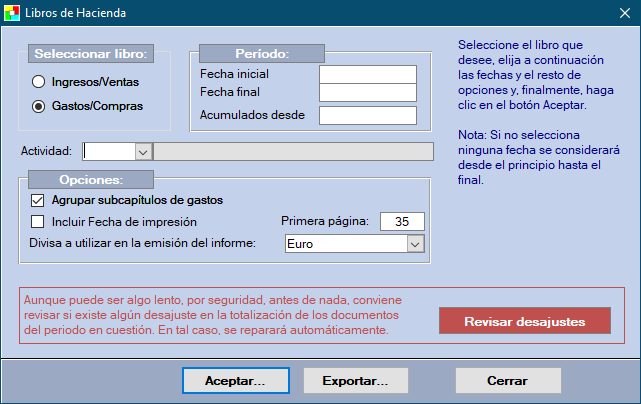Close the Libros de Hacienda window
The height and width of the screenshot is (404, 641).
(x=617, y=14)
